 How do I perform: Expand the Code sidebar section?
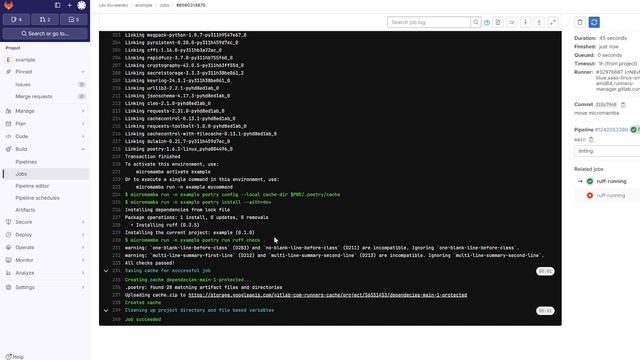[x=45, y=136]
